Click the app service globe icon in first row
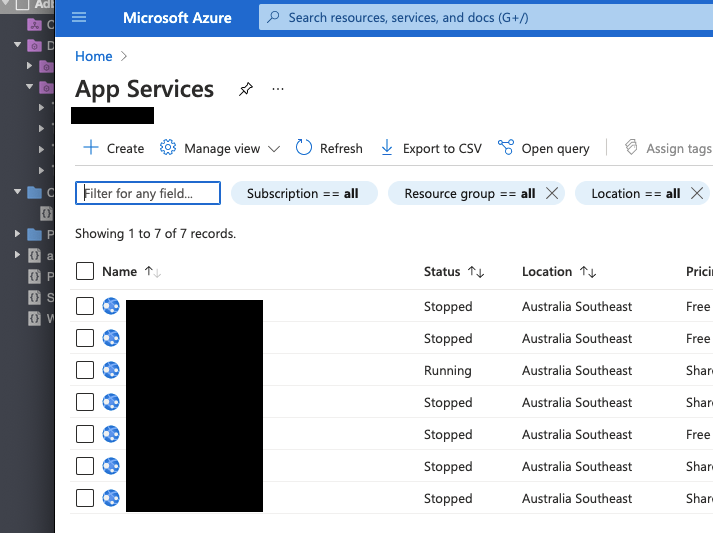 click(x=111, y=306)
